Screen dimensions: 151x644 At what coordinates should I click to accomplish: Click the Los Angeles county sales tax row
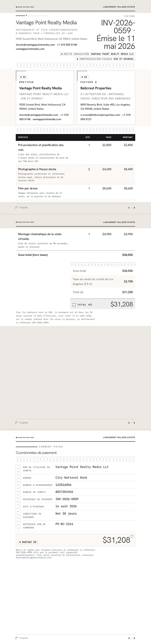(x=103, y=281)
